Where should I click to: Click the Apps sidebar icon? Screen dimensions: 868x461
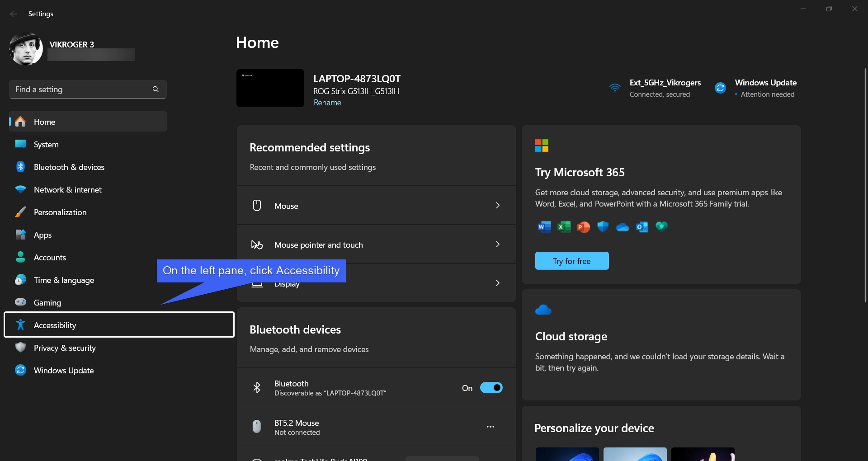point(20,235)
